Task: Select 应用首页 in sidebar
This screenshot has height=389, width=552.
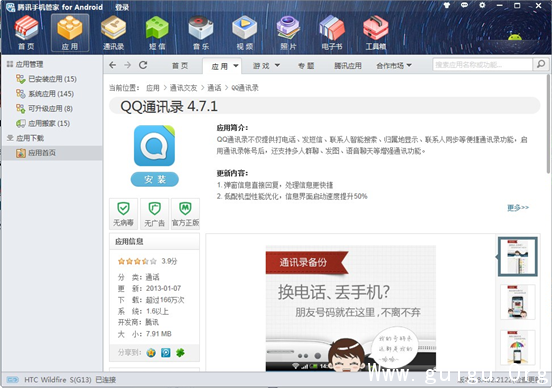Action: 52,153
